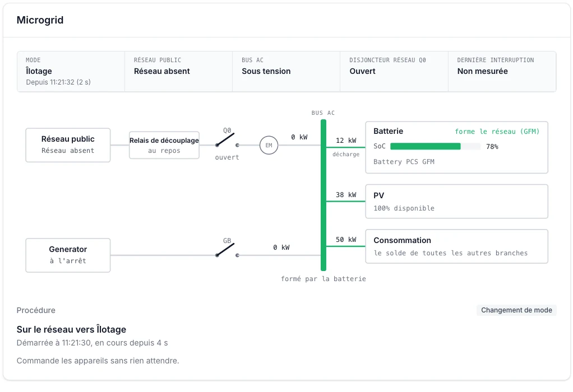Open the Réseau public diagram box
573x392 pixels.
68,145
